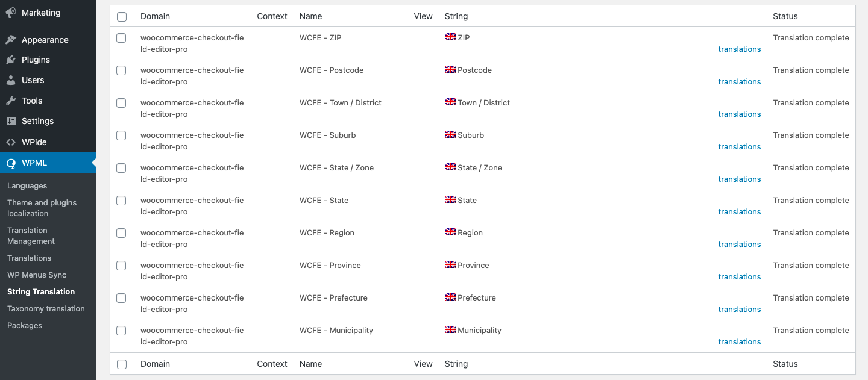Viewport: 868px width, 380px height.
Task: Click the WPML logo icon
Action: click(11, 163)
